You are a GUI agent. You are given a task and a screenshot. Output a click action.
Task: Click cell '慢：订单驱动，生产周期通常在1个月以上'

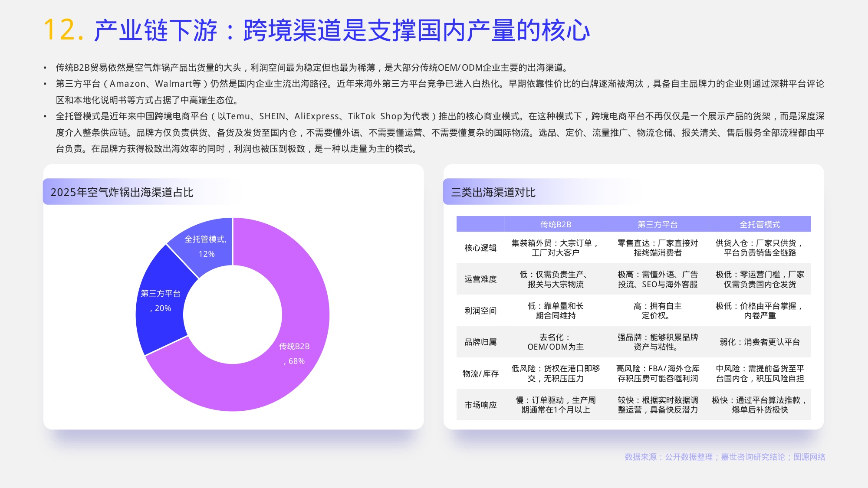pyautogui.click(x=556, y=405)
